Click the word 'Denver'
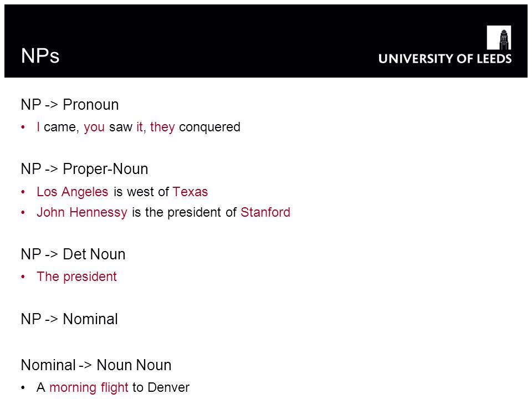Viewport: 532px width, 399px height. [168, 387]
